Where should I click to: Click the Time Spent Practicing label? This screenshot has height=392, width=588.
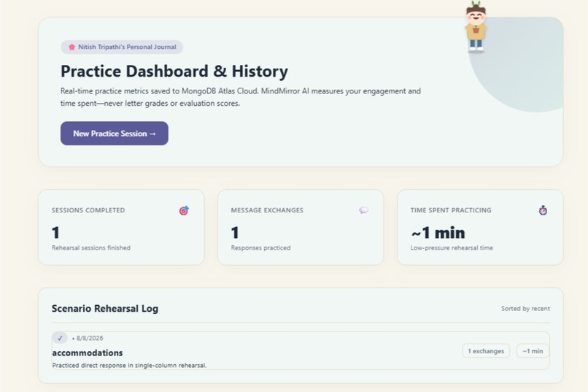[451, 210]
